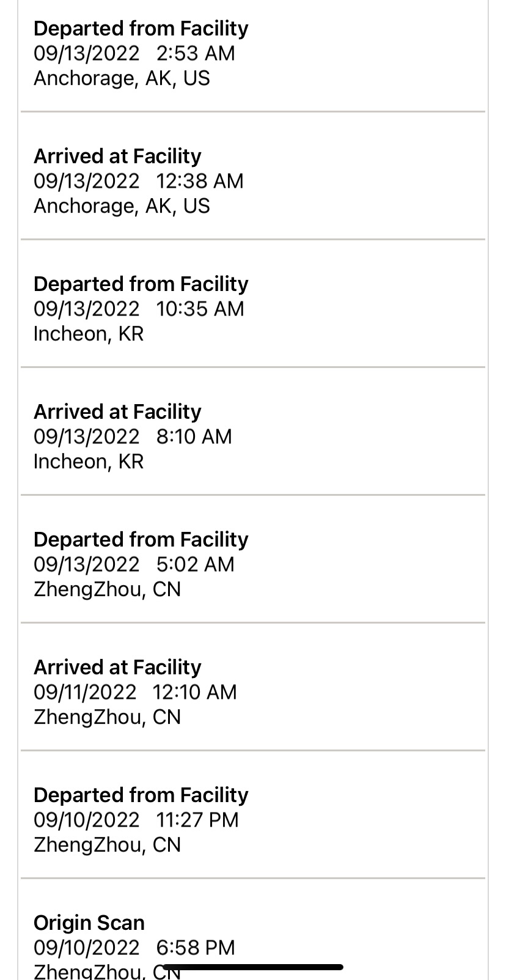Select the 09/13/2022 2:53 AM timestamp
Screen dimensions: 506x980
click(134, 54)
